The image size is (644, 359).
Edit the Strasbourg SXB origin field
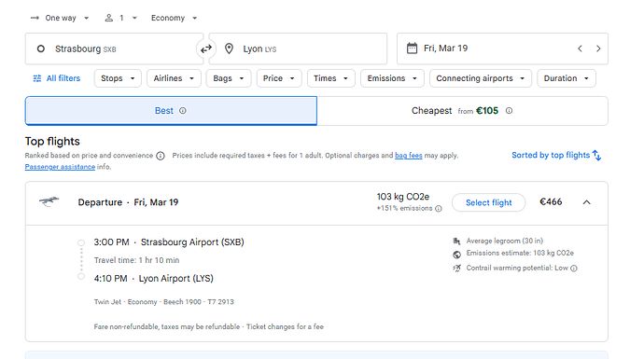(x=114, y=48)
